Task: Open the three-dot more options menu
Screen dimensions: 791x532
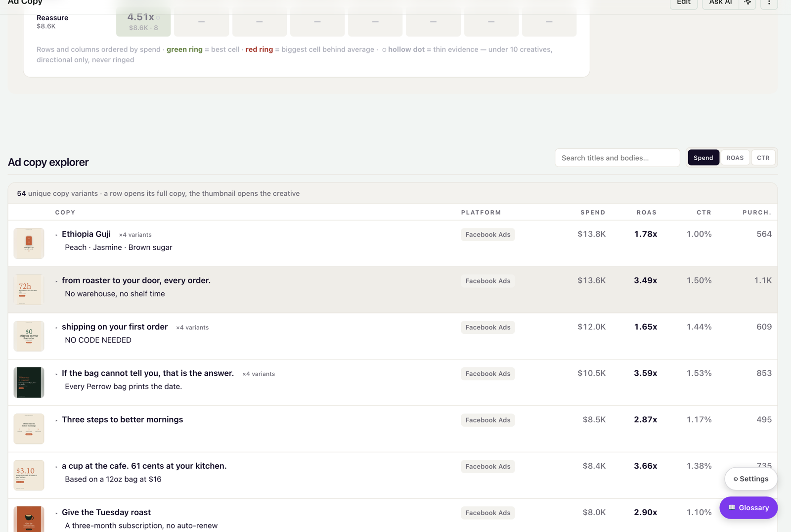Action: point(769,3)
